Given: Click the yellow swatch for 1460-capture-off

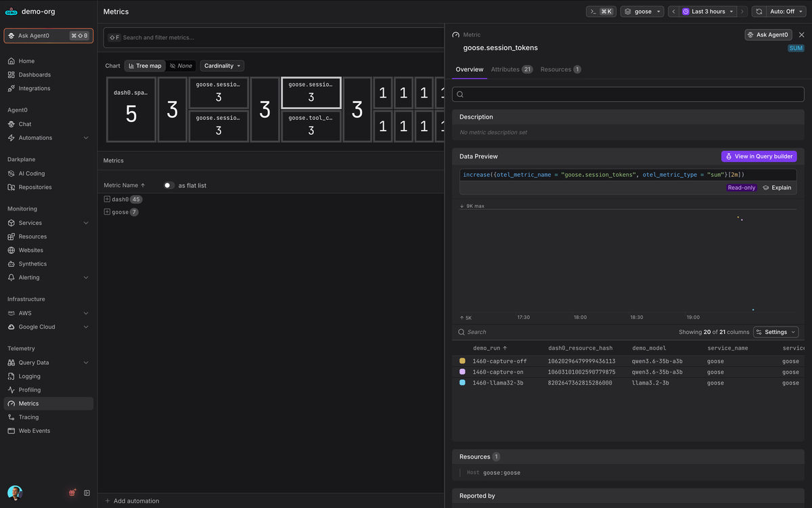Looking at the screenshot, I should point(462,361).
